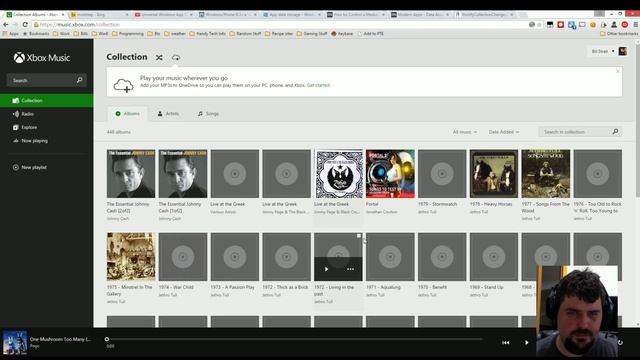Switch to the Songs tab
This screenshot has height=360, width=640.
coord(208,113)
